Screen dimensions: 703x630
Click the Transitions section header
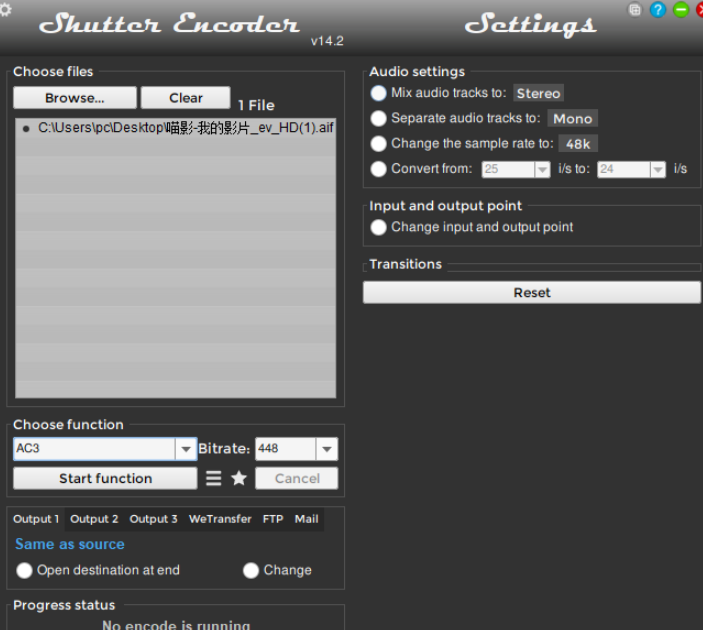pyautogui.click(x=406, y=265)
